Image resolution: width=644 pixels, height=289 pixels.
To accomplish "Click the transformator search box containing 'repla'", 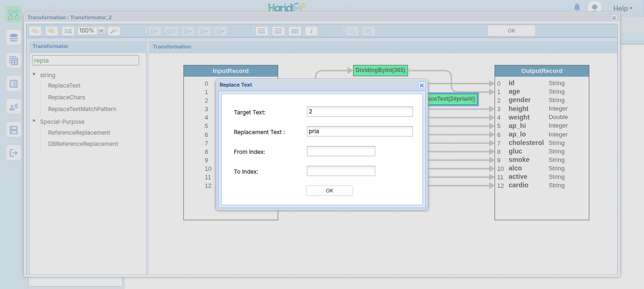I will click(x=85, y=60).
